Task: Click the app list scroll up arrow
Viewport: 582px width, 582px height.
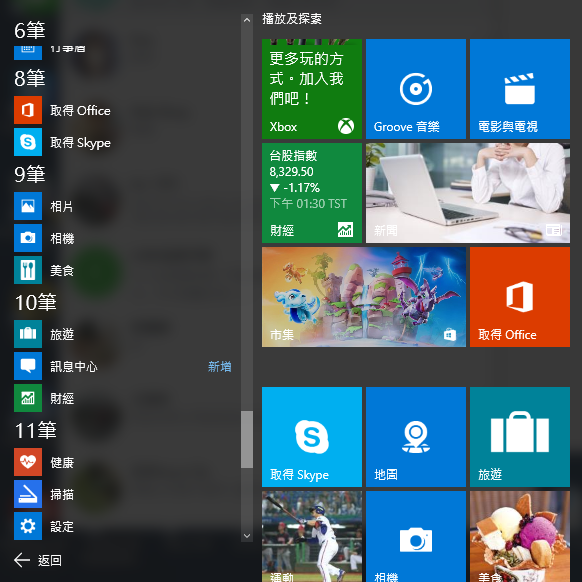Action: pyautogui.click(x=247, y=20)
